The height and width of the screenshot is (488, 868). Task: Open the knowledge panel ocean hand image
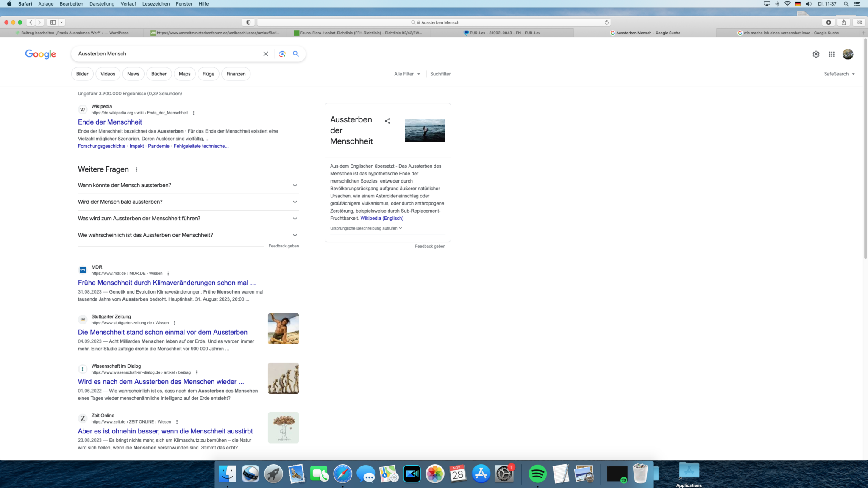coord(425,130)
